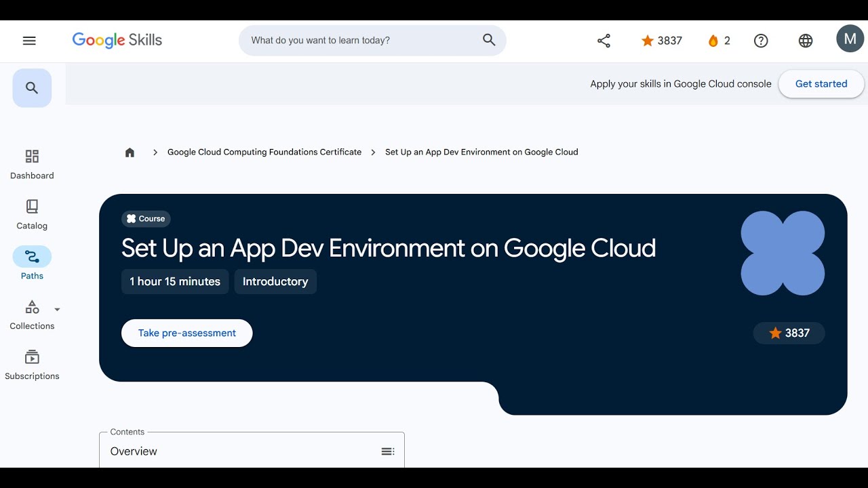Open Catalog in the sidebar
The image size is (868, 488).
click(32, 215)
